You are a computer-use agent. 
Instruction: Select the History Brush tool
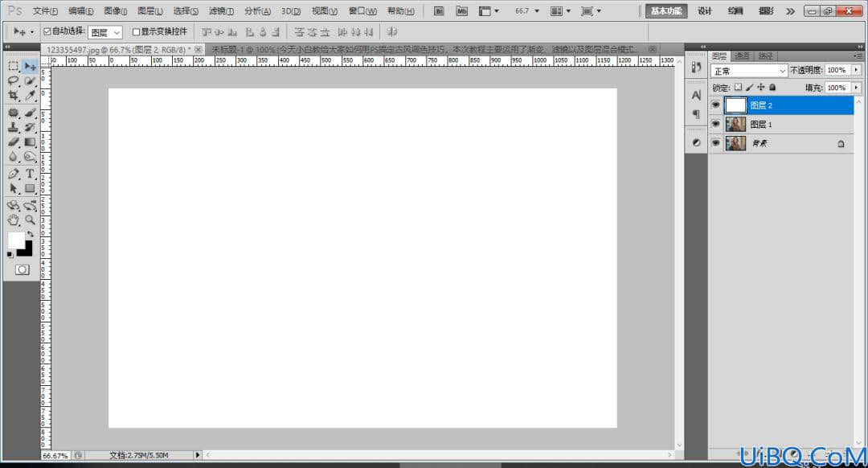(x=30, y=127)
